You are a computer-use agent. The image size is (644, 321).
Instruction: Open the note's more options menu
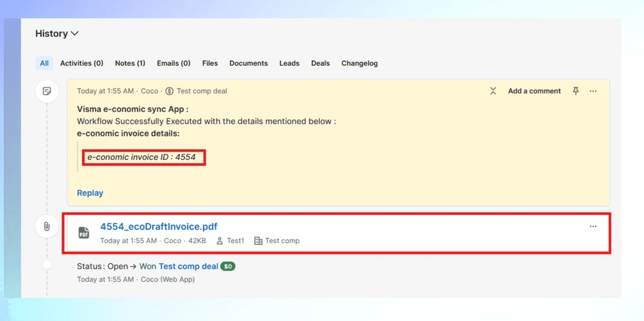pyautogui.click(x=593, y=91)
